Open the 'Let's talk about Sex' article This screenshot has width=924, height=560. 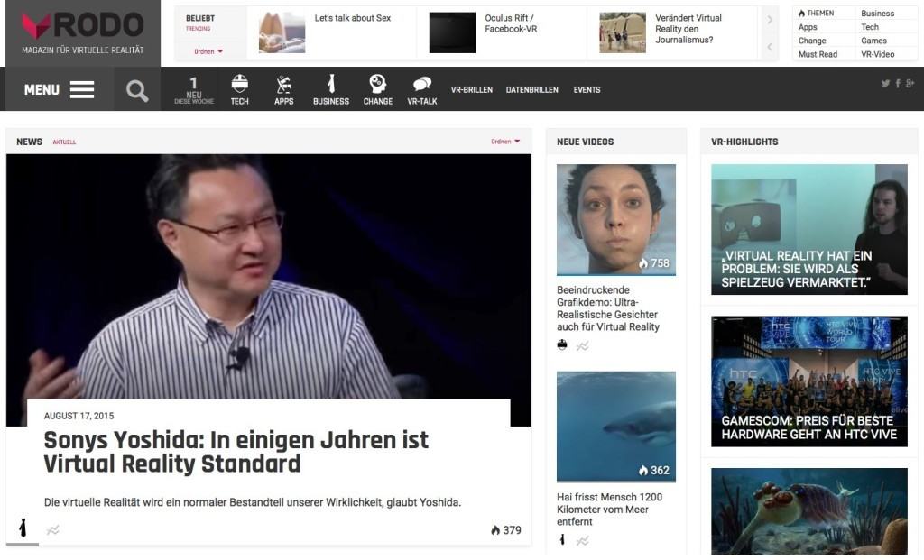coord(353,18)
